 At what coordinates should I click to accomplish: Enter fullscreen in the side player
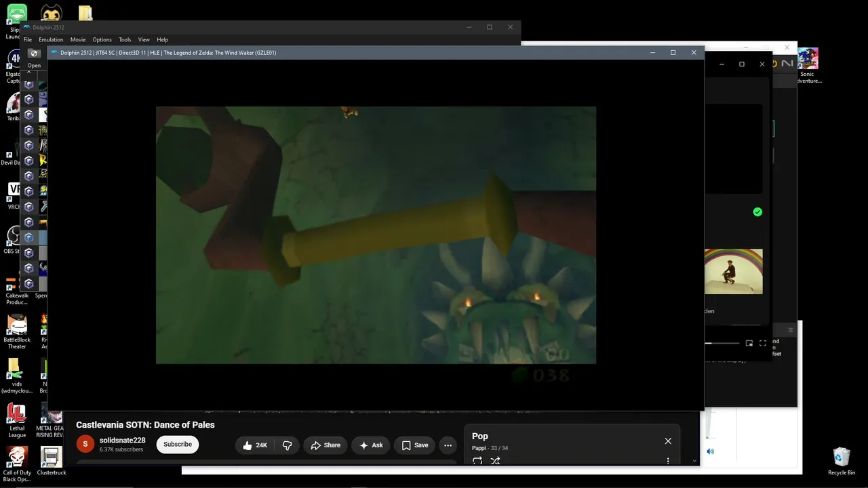(x=763, y=344)
